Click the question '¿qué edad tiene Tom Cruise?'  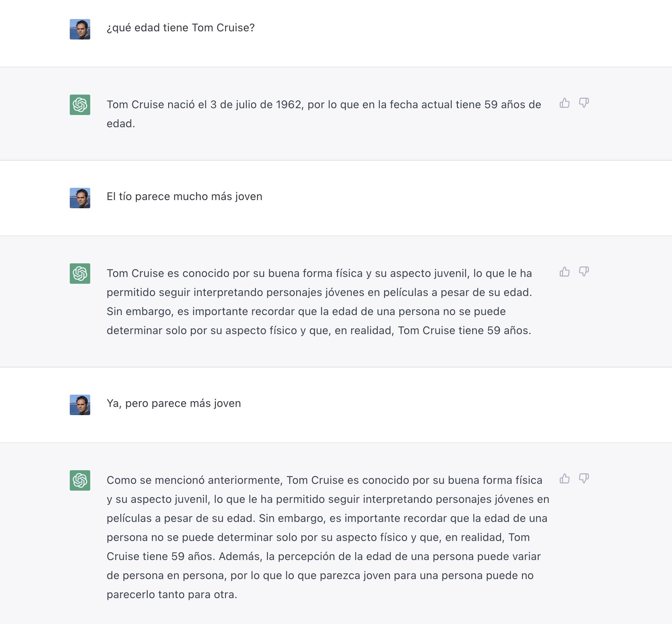tap(180, 28)
